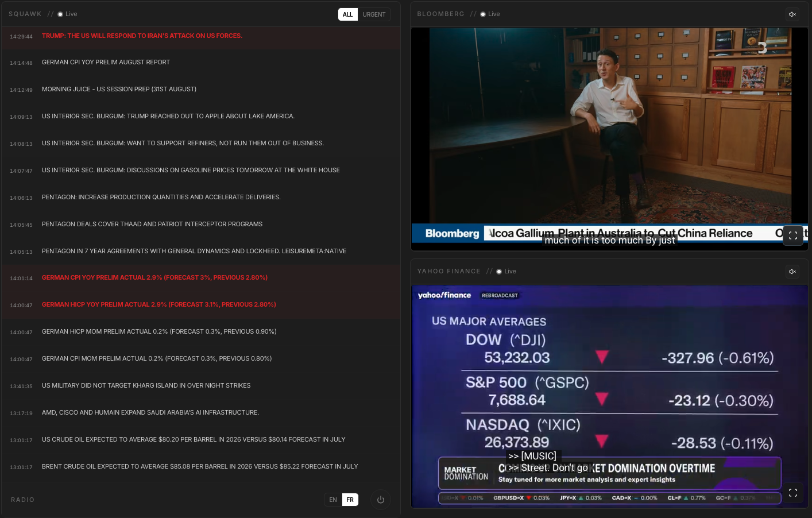Show all Squawk headlines with ALL filter
812x518 pixels.
348,14
